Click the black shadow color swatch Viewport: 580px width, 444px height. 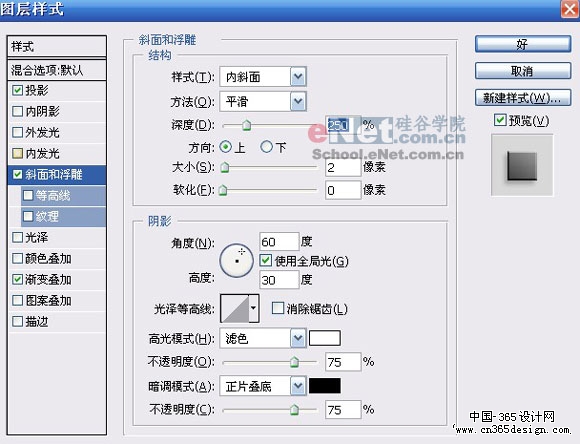coord(325,386)
